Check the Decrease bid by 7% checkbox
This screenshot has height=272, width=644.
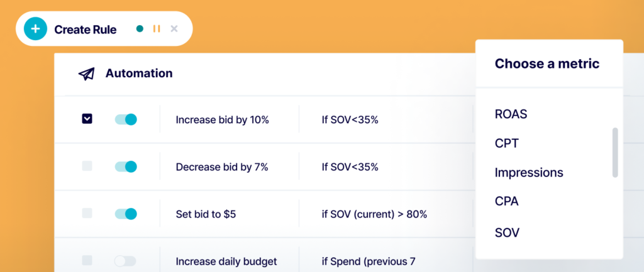pos(87,166)
